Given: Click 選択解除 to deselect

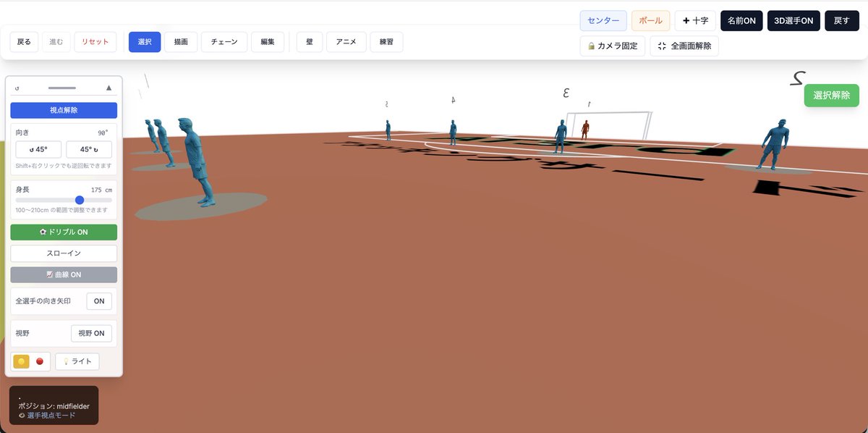Looking at the screenshot, I should coord(830,95).
